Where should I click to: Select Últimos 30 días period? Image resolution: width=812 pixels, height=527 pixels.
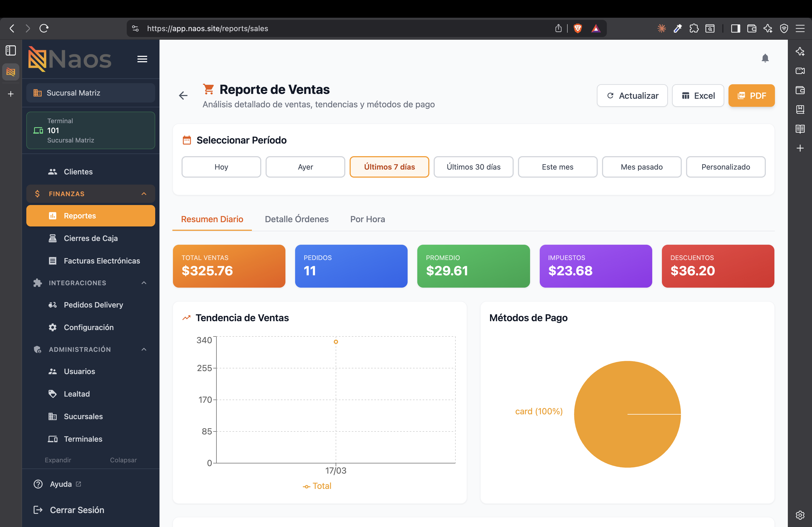(473, 167)
